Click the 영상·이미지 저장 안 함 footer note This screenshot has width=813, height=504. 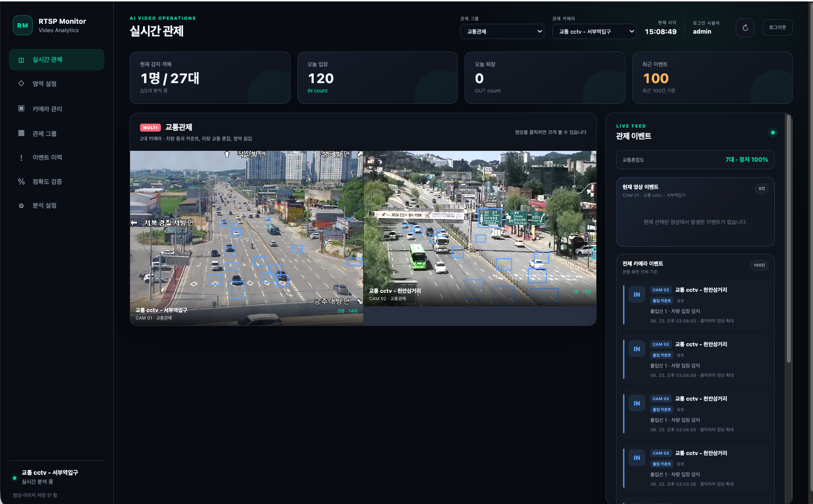pos(35,495)
